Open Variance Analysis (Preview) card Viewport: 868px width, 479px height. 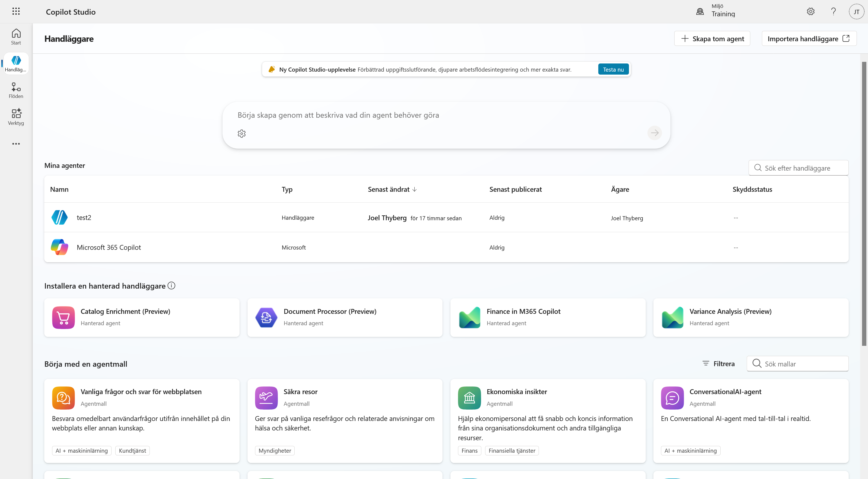[x=751, y=318]
